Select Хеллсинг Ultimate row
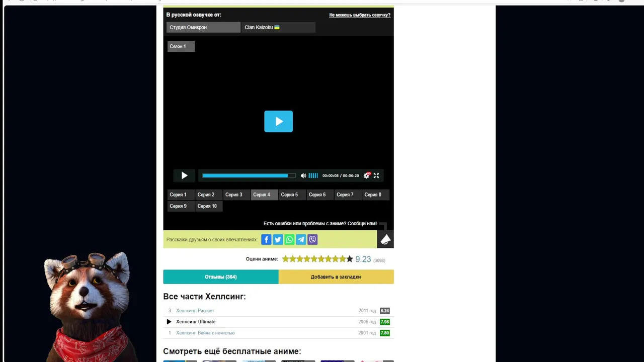Screen dimensions: 644x362 278,322
